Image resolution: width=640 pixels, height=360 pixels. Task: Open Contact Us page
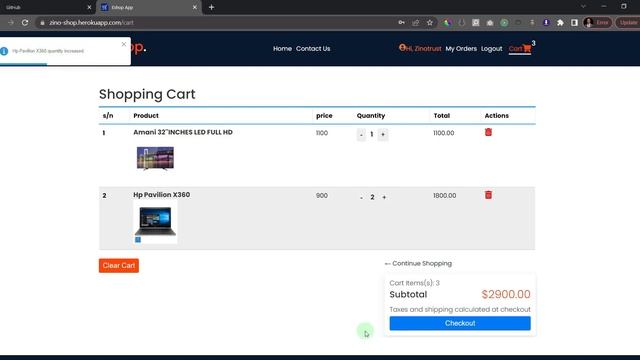click(313, 49)
